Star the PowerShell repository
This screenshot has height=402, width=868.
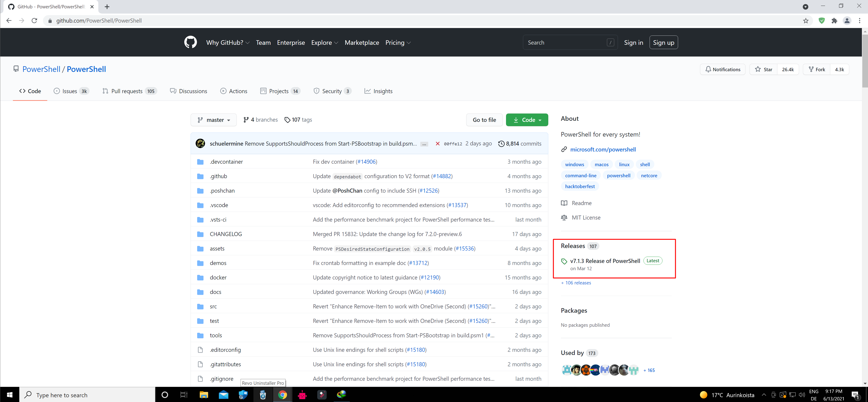click(763, 69)
